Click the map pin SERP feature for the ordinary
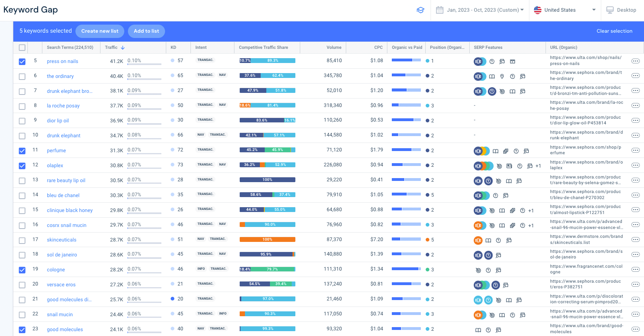 (502, 76)
